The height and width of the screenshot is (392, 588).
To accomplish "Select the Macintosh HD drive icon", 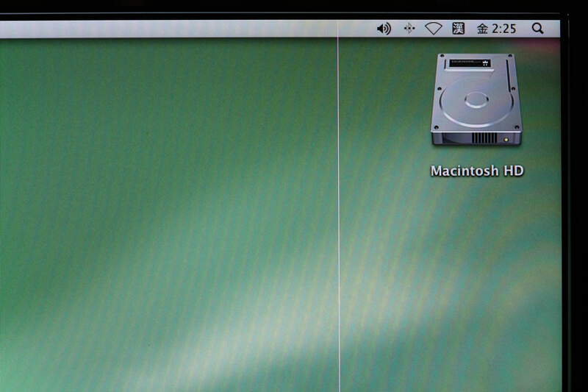I will point(476,100).
